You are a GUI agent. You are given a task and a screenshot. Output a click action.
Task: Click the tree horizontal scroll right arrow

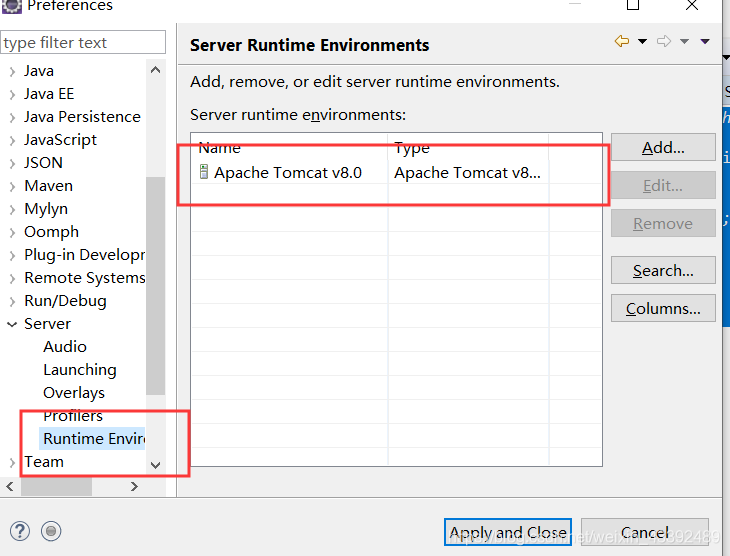point(135,487)
